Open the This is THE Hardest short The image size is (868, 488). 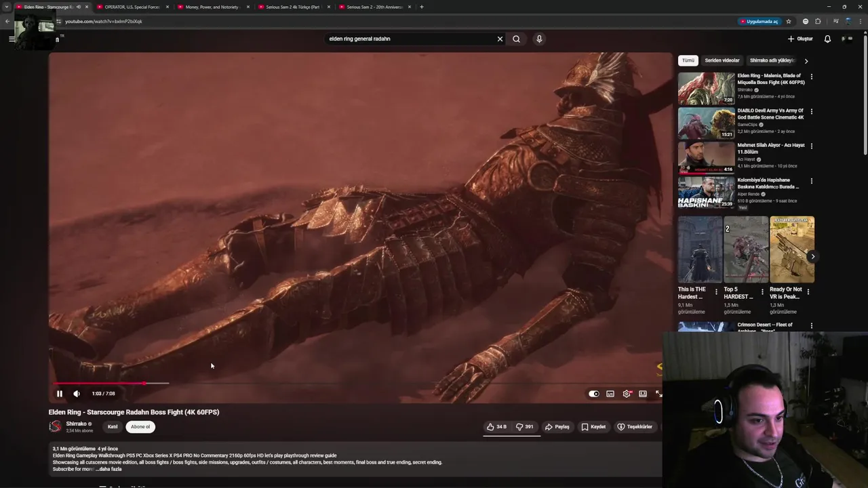point(700,249)
